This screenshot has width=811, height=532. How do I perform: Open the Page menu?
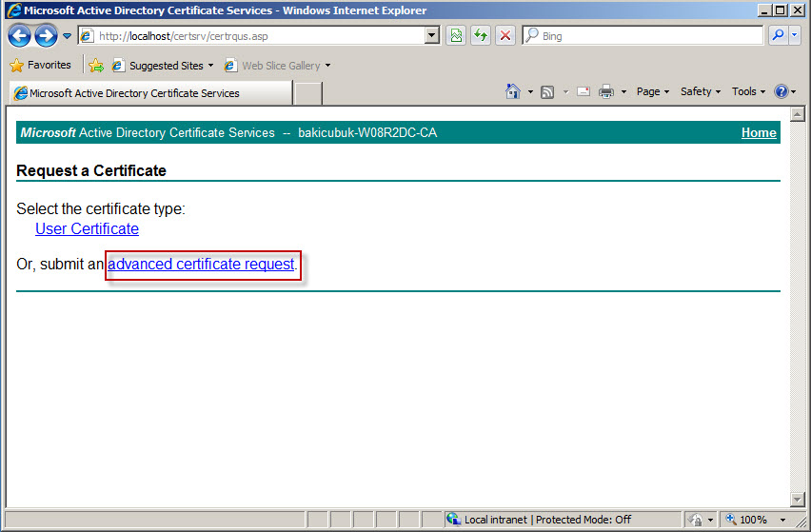point(653,91)
